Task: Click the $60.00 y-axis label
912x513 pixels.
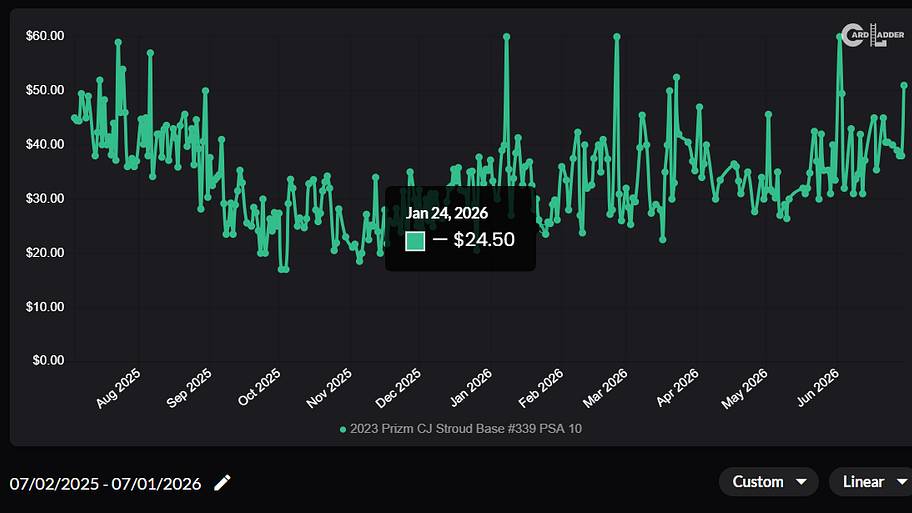Action: (45, 36)
